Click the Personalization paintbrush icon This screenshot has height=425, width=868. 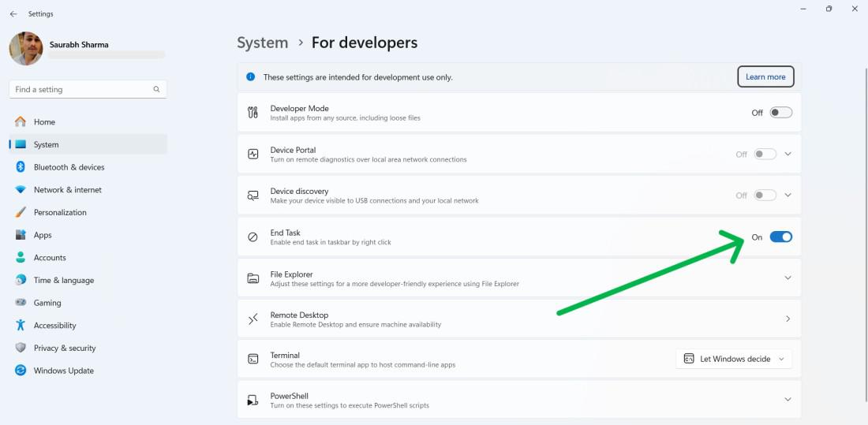(x=21, y=213)
